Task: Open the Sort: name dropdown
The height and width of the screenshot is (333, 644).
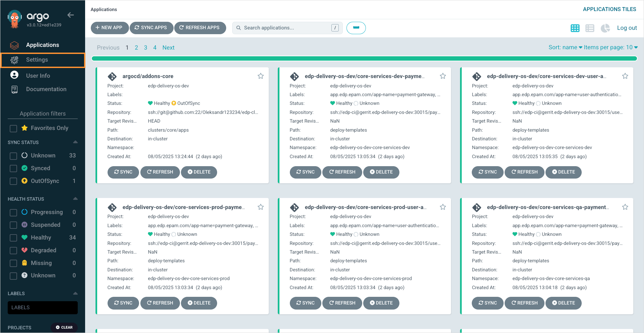Action: coord(565,47)
